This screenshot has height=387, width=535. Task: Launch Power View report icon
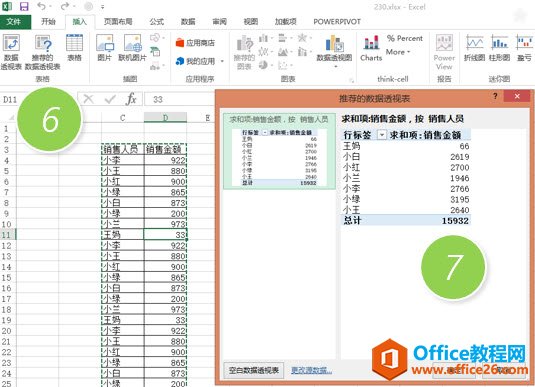(444, 52)
